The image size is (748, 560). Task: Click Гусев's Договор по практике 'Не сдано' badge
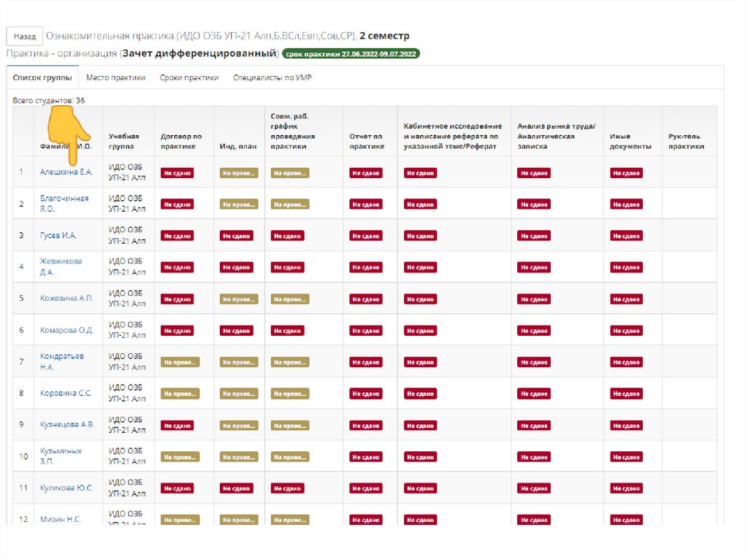point(177,236)
